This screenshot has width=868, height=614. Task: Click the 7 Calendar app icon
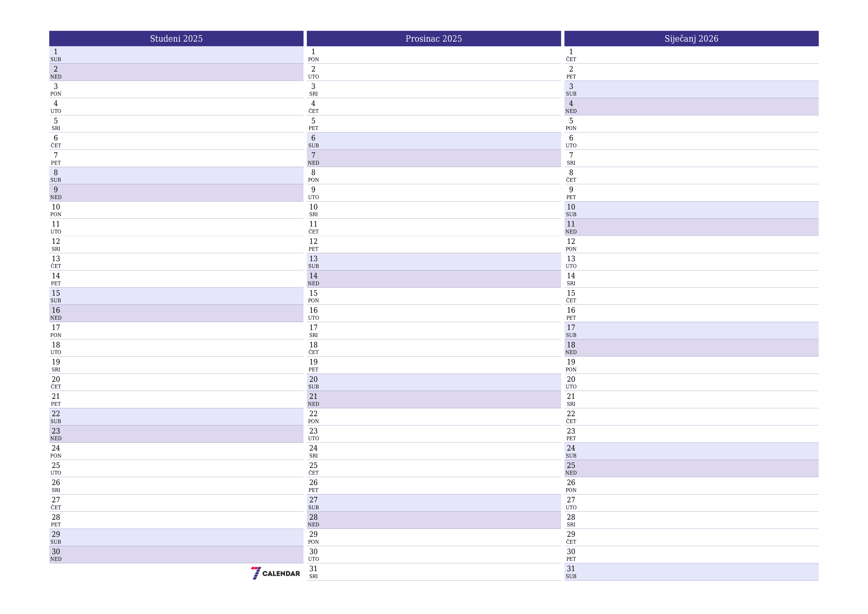click(259, 573)
